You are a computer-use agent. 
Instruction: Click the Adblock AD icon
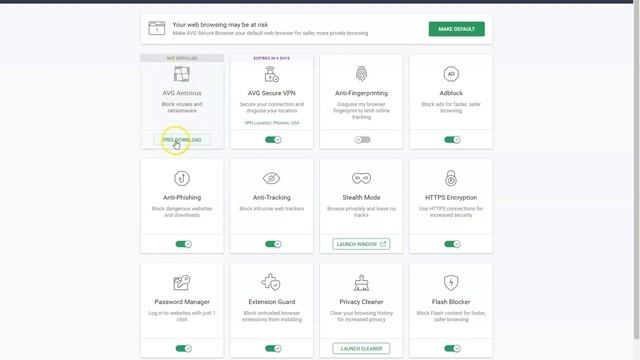click(451, 74)
